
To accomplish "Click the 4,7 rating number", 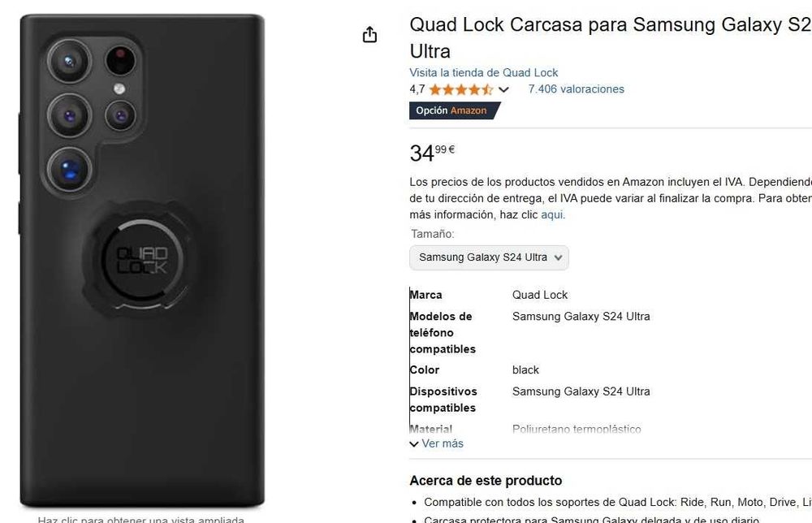I will tap(417, 89).
